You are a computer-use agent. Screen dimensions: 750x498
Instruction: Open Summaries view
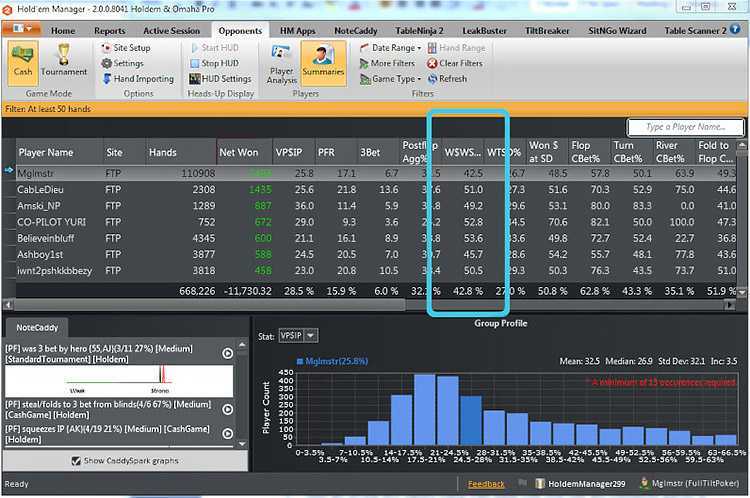pos(323,63)
